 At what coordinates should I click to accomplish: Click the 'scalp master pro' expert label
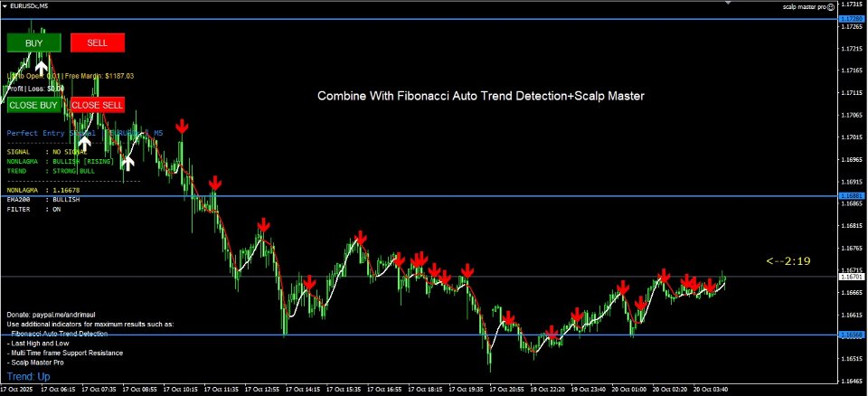pyautogui.click(x=805, y=6)
